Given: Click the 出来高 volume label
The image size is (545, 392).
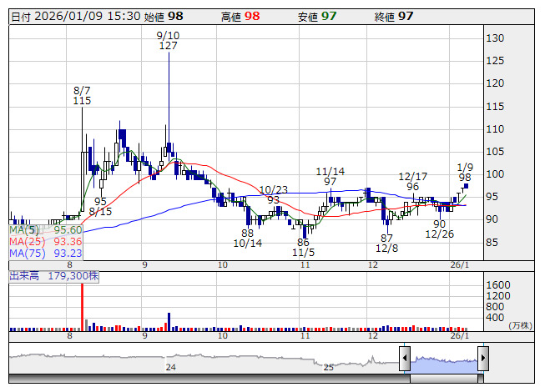Looking at the screenshot, I should point(24,274).
